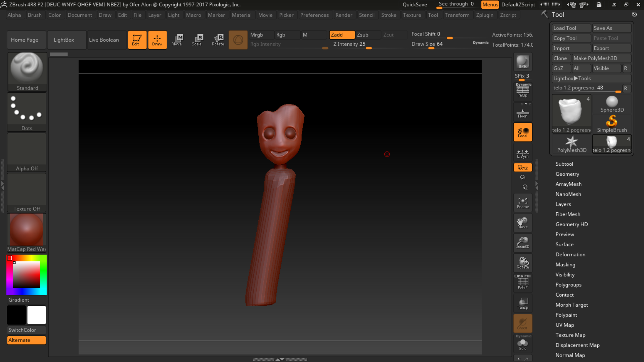Open the Texture Off picker
This screenshot has height=362, width=644.
pyautogui.click(x=27, y=193)
